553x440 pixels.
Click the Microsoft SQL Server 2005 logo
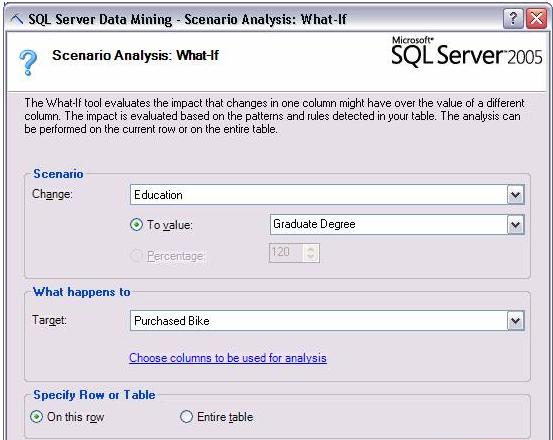tap(466, 51)
